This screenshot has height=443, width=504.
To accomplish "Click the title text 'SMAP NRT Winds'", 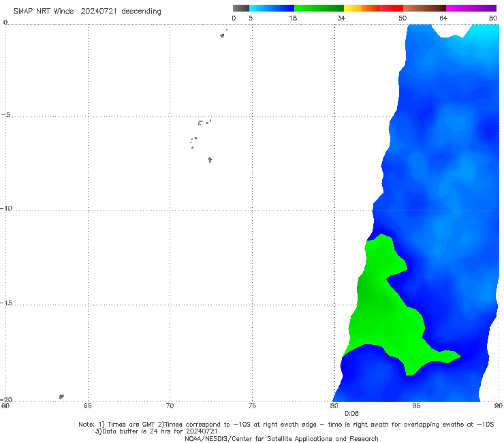I will (x=44, y=12).
